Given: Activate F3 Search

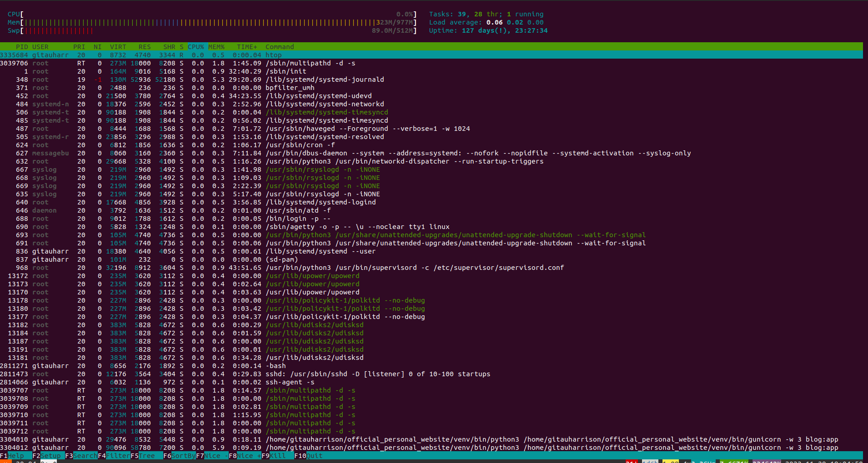Looking at the screenshot, I should click(x=81, y=456).
